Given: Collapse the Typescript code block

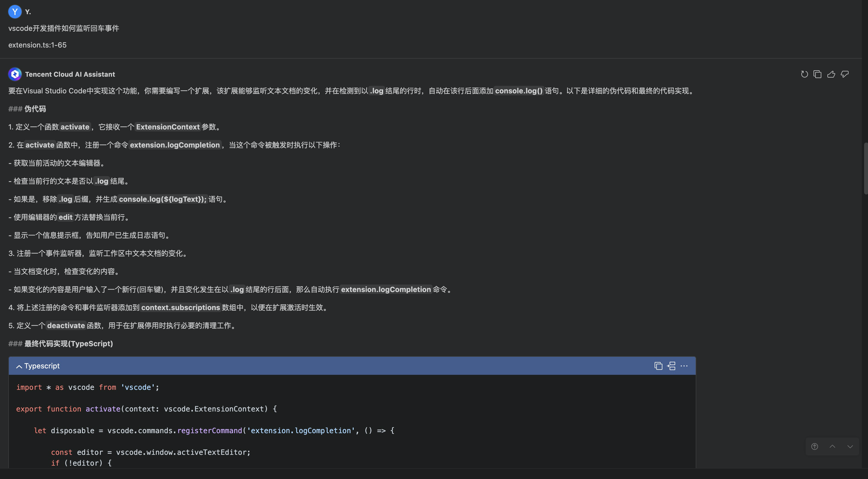Looking at the screenshot, I should [x=19, y=366].
